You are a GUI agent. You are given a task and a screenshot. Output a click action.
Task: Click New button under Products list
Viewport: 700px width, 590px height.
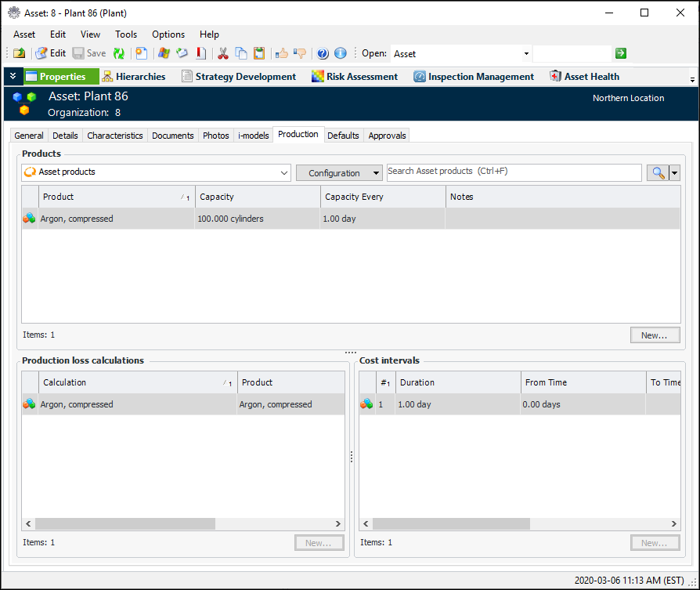click(x=655, y=335)
